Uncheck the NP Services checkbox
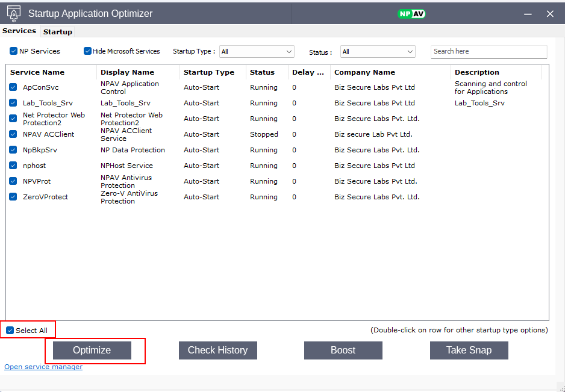Screen dimensions: 565x392 pos(14,51)
